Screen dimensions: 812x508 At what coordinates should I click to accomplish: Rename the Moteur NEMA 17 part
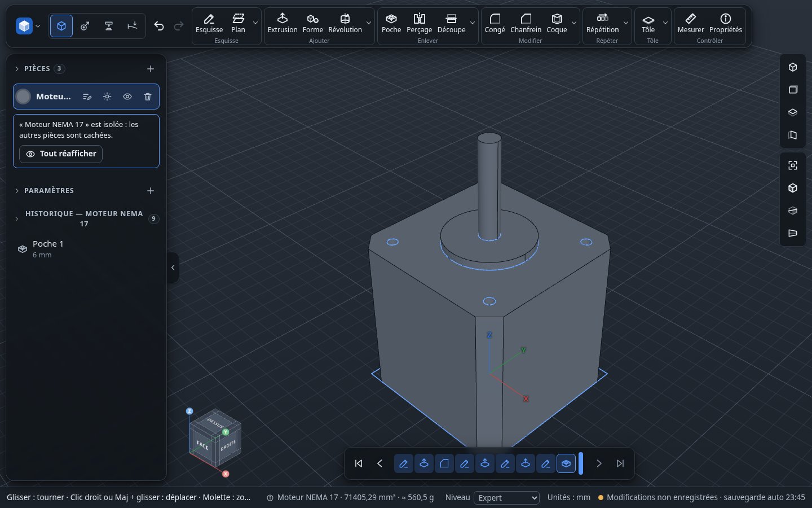tap(87, 97)
